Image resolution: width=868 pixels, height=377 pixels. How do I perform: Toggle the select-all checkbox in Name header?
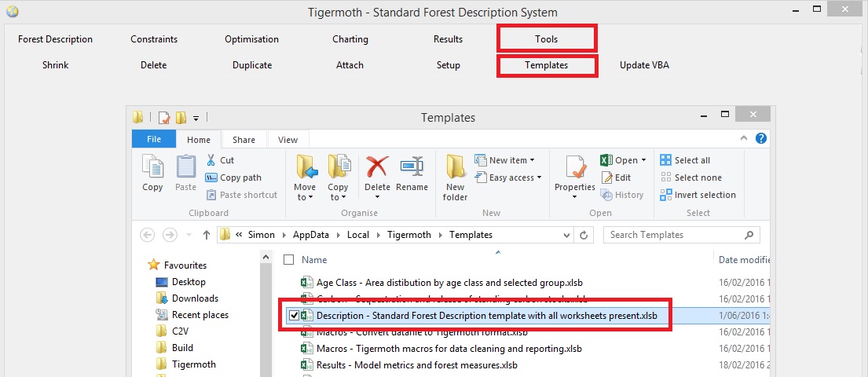click(x=288, y=260)
